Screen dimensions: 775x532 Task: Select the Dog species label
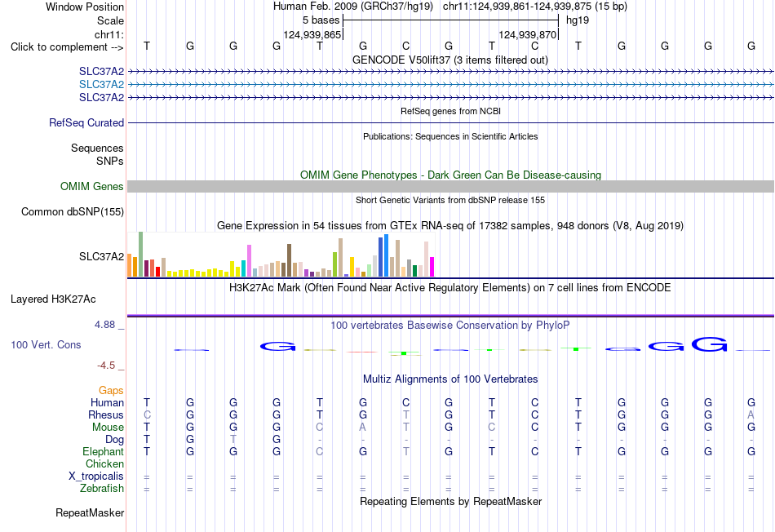(x=114, y=440)
